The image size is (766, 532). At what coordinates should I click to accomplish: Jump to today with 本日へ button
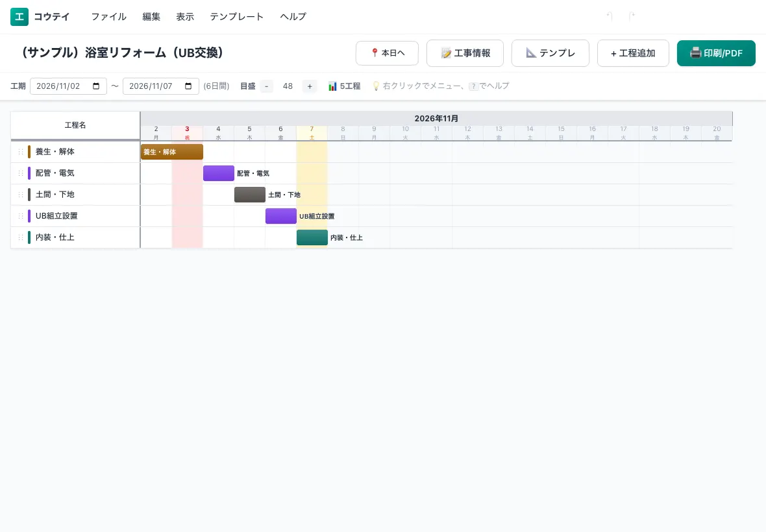(x=387, y=53)
